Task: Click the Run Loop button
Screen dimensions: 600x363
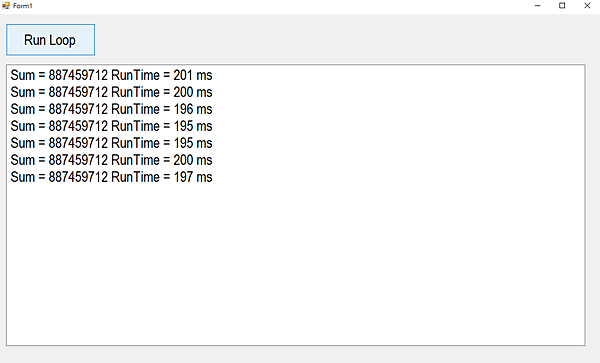Action: point(51,40)
